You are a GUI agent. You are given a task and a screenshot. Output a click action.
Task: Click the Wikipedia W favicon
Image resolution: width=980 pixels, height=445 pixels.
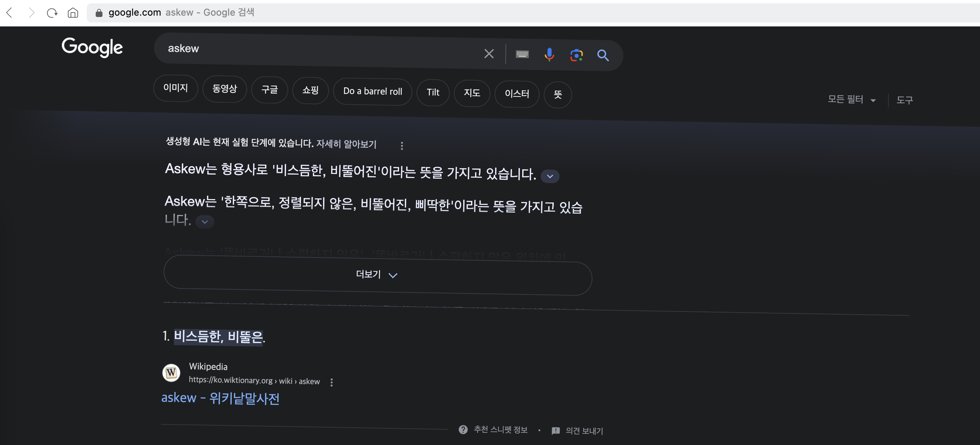point(171,372)
